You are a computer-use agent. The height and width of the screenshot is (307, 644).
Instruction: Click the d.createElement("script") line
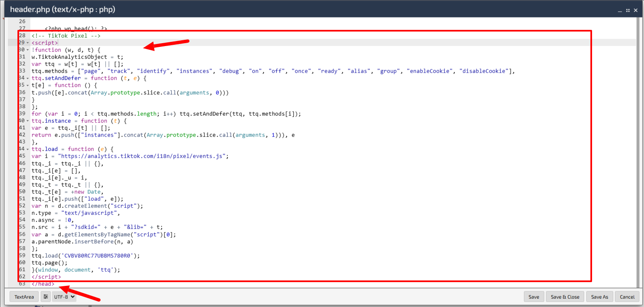(87, 206)
